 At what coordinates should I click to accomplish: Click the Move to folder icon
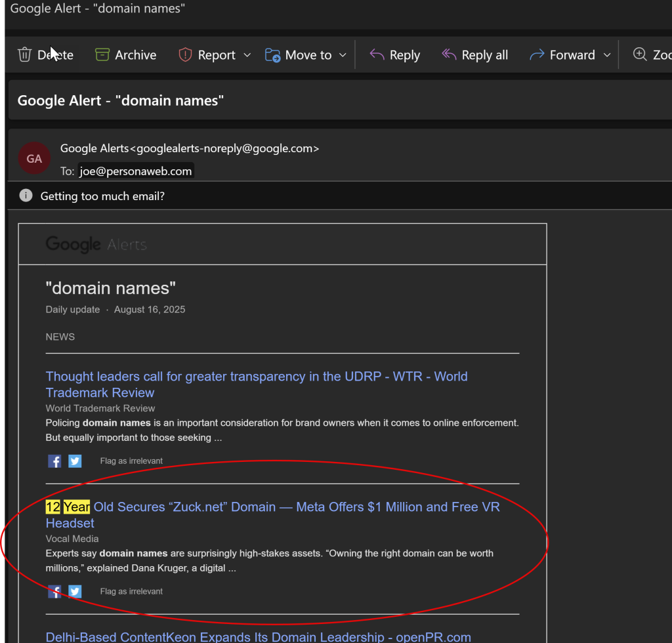pos(272,55)
